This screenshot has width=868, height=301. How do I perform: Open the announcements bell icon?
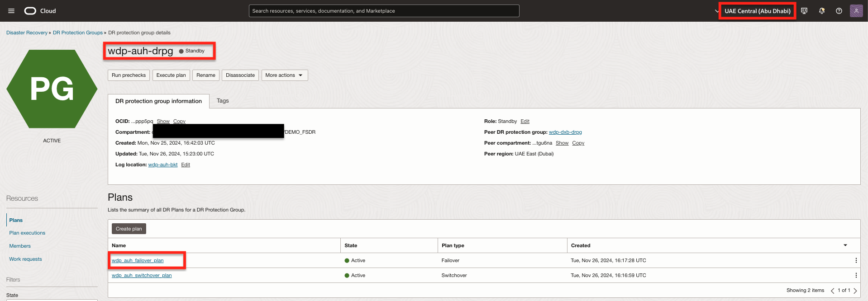pyautogui.click(x=822, y=11)
